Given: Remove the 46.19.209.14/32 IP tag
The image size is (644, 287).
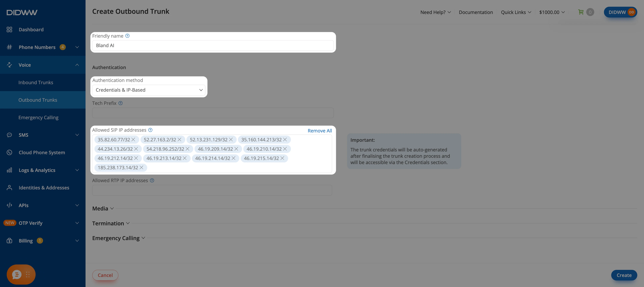Looking at the screenshot, I should (236, 149).
